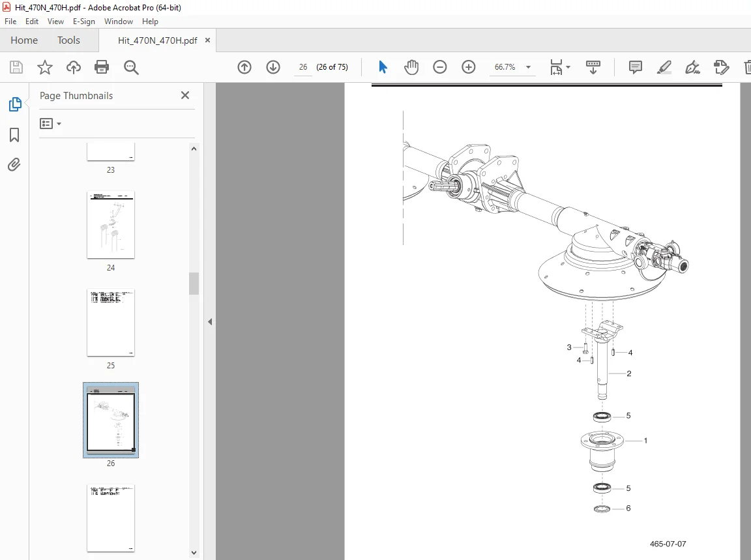The width and height of the screenshot is (751, 560).
Task: Click part label 3 on diagram
Action: click(x=569, y=347)
